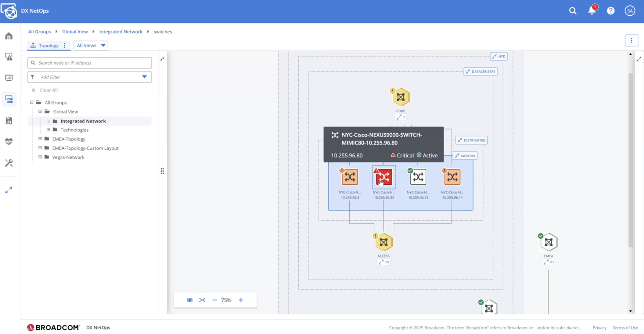Screen dimensions: 644x334
Task: Toggle the minimap in the topology toolbar
Action: coord(189,300)
